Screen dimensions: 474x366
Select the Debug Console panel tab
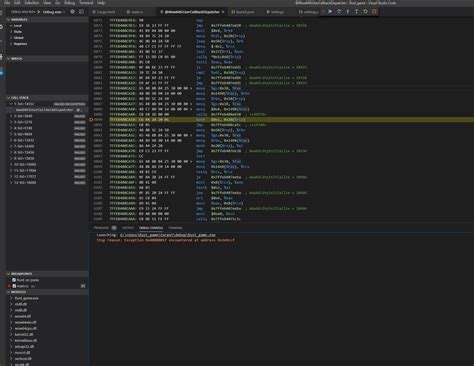[x=151, y=228]
